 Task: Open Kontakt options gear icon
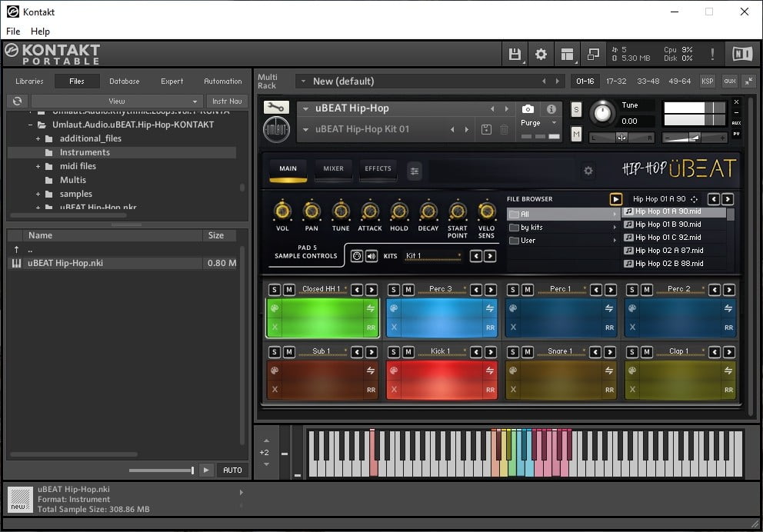click(x=541, y=54)
